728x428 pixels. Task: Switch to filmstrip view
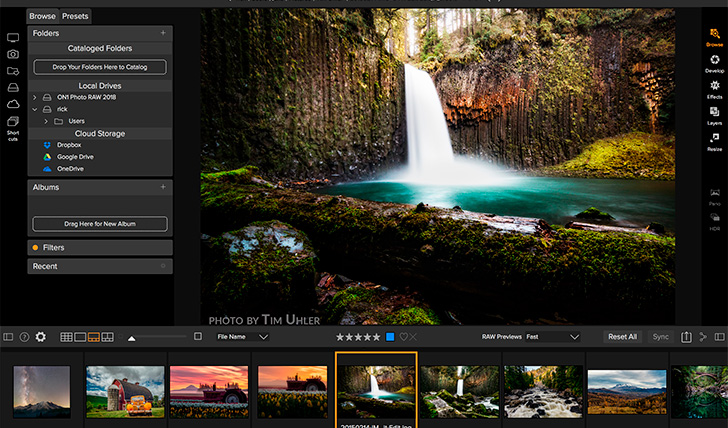click(94, 337)
